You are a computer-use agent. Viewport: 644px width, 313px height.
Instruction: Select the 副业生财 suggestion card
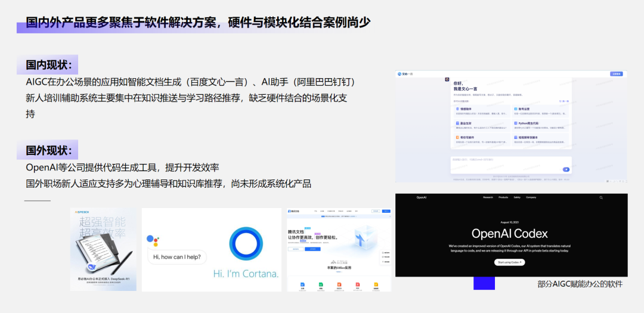(x=482, y=125)
